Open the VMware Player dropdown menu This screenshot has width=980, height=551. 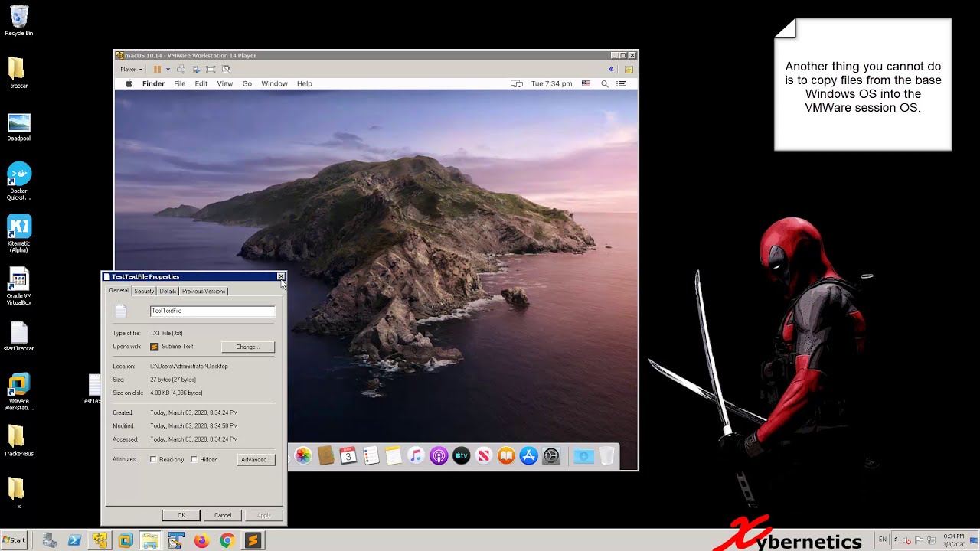(131, 69)
